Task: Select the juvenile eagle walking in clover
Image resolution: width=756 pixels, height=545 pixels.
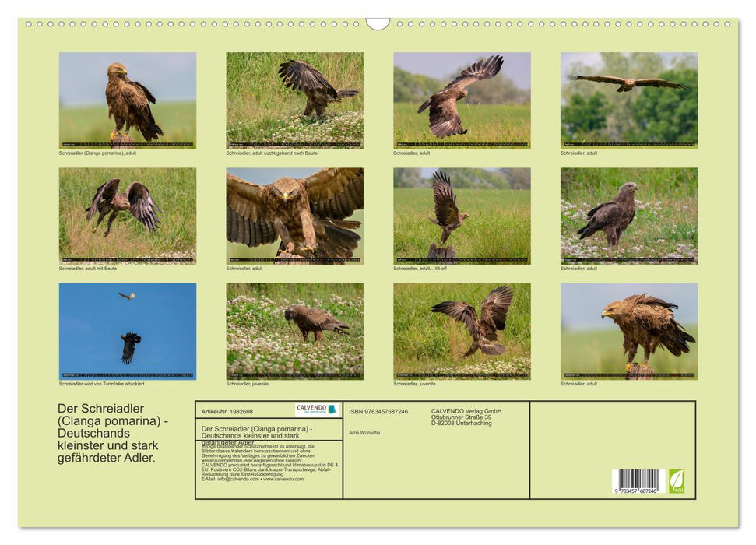Action: pos(294,331)
